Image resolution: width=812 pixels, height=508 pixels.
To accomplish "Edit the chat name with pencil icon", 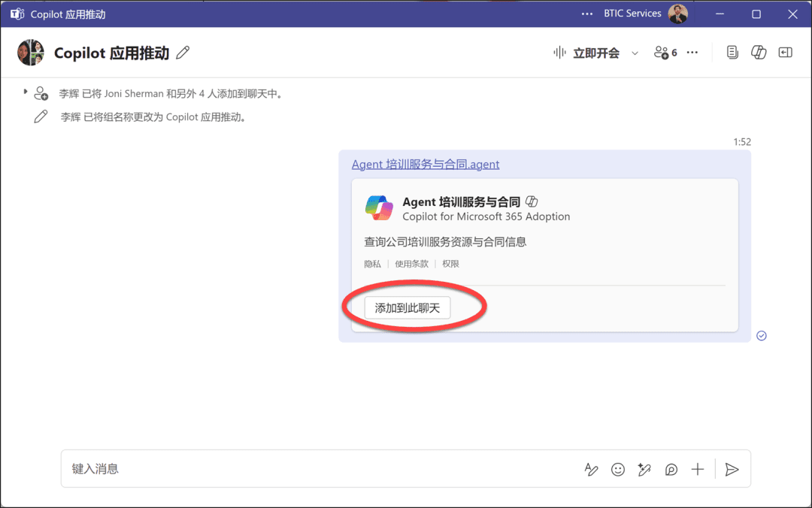I will click(x=183, y=53).
